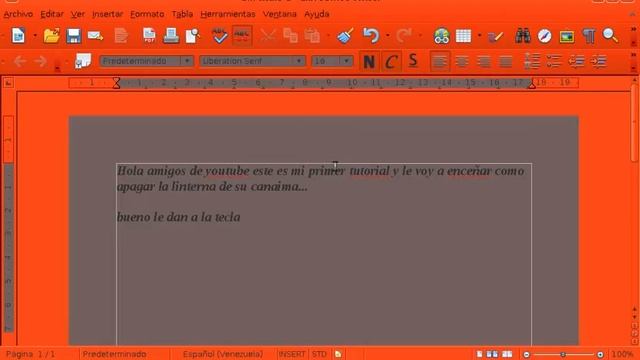This screenshot has height=360, width=640.
Task: Click the zoom out minus button
Action: coord(527,354)
